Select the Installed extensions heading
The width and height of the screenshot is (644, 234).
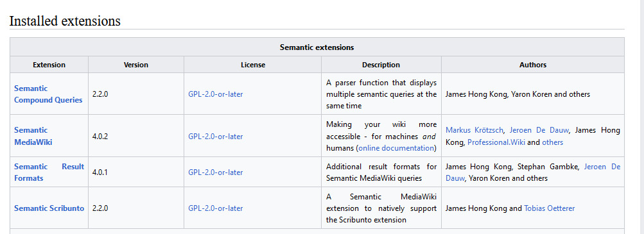coord(65,21)
